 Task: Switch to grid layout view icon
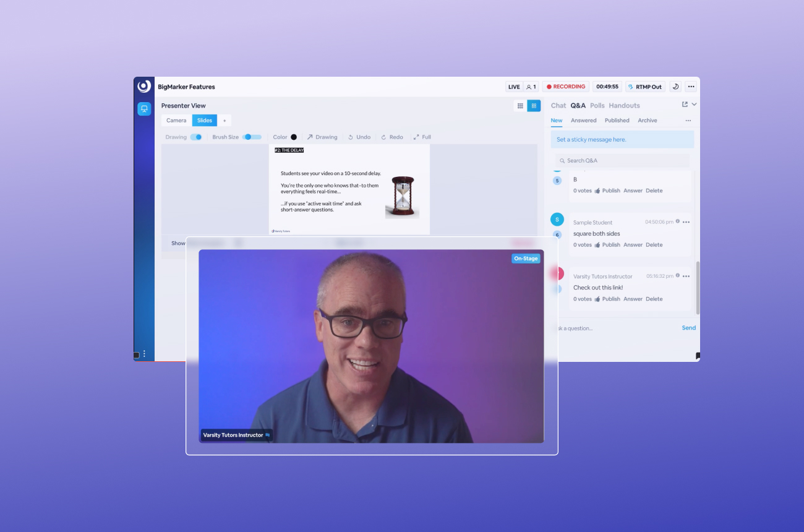[x=533, y=106]
